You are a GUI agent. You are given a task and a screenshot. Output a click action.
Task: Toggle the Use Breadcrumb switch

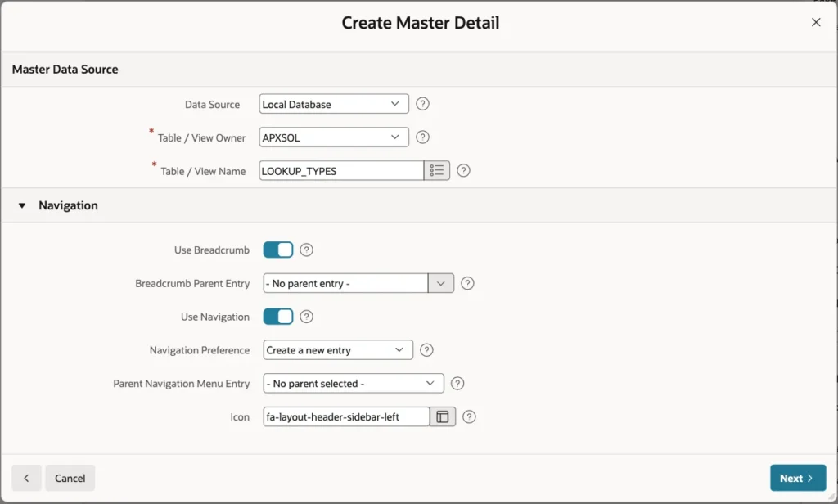(278, 250)
